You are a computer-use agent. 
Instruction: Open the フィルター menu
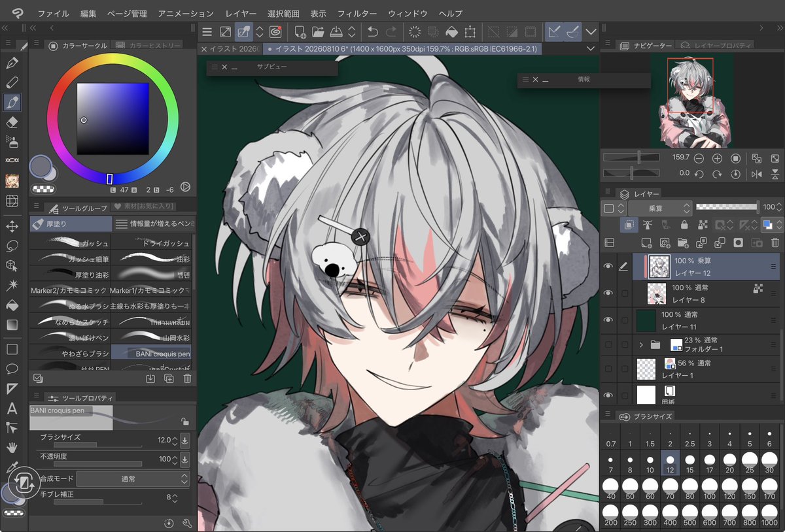[x=357, y=13]
